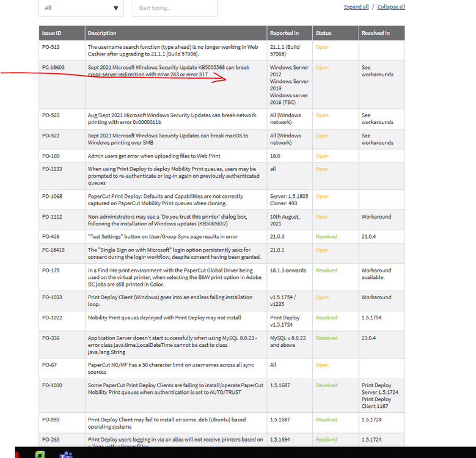
Task: Expand issue row PD-1112
Action: click(x=222, y=220)
